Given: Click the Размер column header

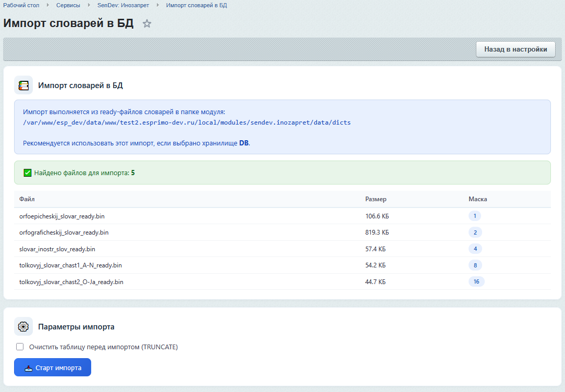Looking at the screenshot, I should click(x=376, y=199).
